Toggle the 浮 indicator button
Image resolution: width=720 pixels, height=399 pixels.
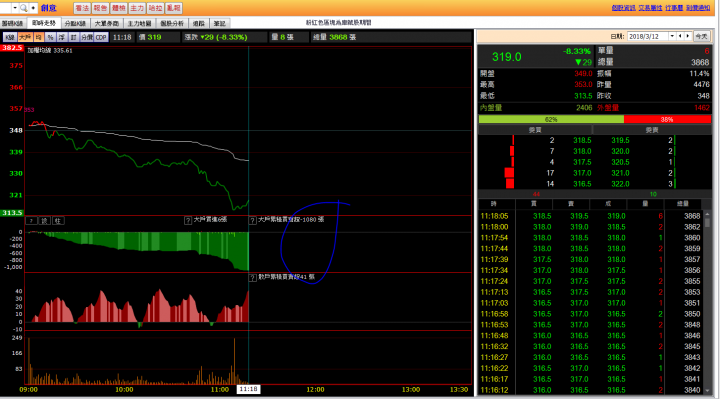(x=62, y=37)
